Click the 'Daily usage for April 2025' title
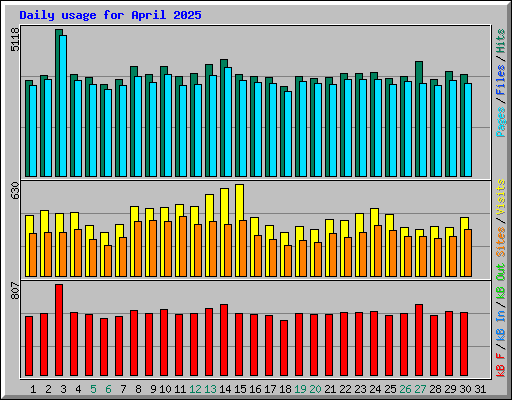This screenshot has width=512, height=400. [110, 15]
